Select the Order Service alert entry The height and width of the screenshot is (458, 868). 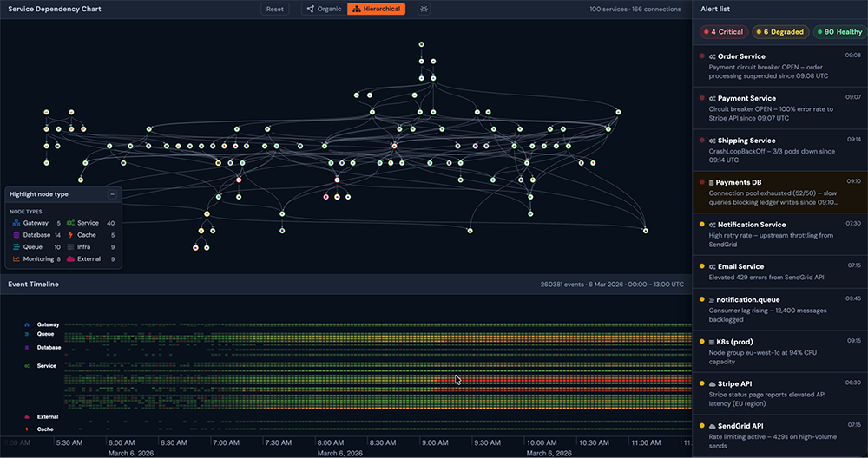[780, 66]
